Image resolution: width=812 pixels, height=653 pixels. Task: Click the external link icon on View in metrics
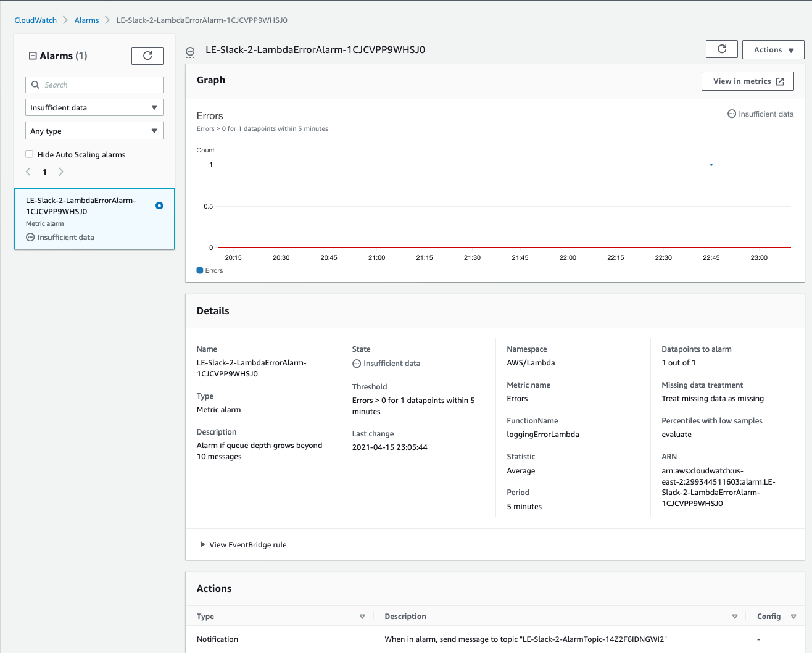pos(779,81)
